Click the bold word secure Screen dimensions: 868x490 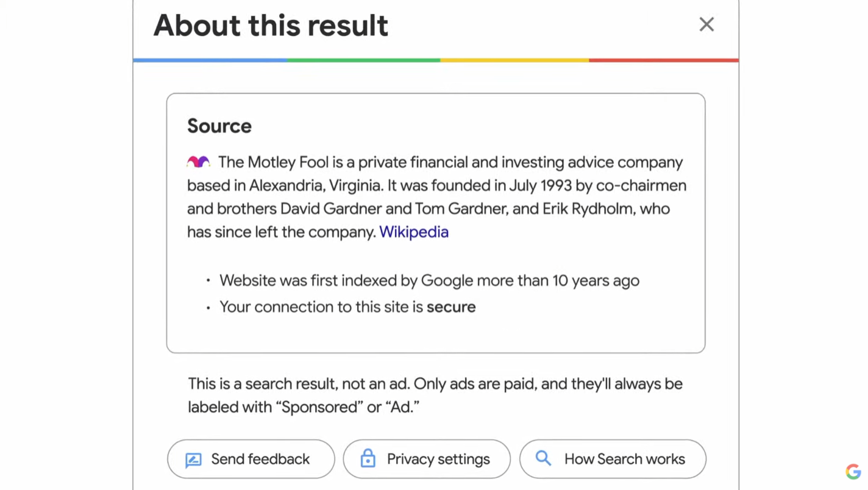[x=450, y=307]
